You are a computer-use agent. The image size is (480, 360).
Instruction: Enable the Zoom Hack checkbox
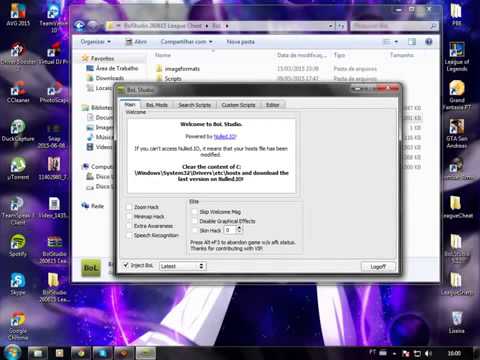click(x=129, y=207)
